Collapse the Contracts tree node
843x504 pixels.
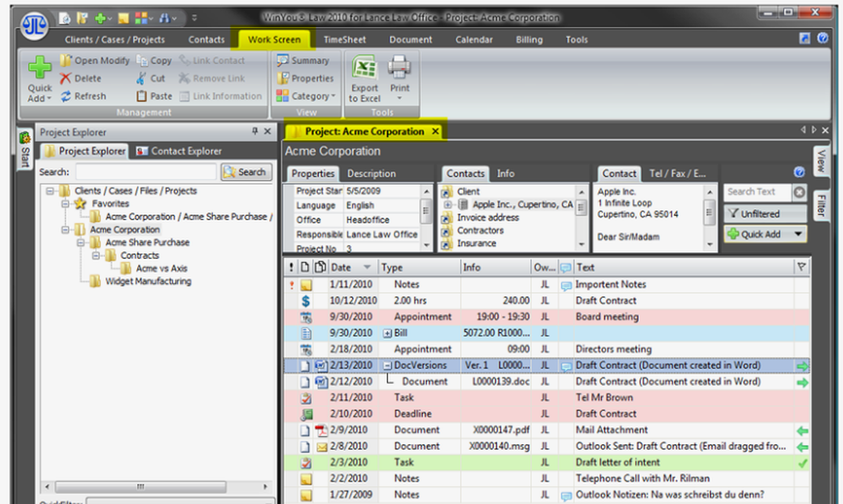pos(96,255)
